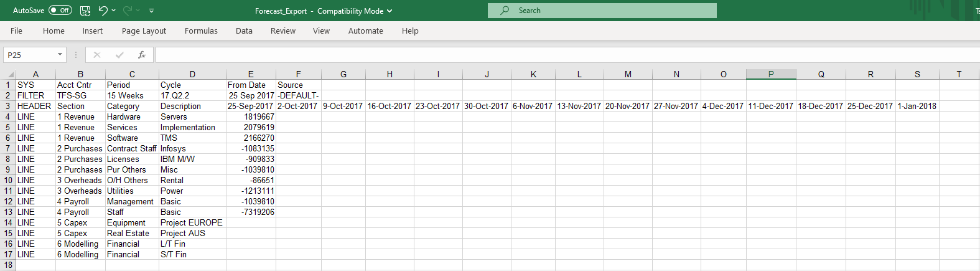Expand the Name Box dropdown arrow

[60, 55]
